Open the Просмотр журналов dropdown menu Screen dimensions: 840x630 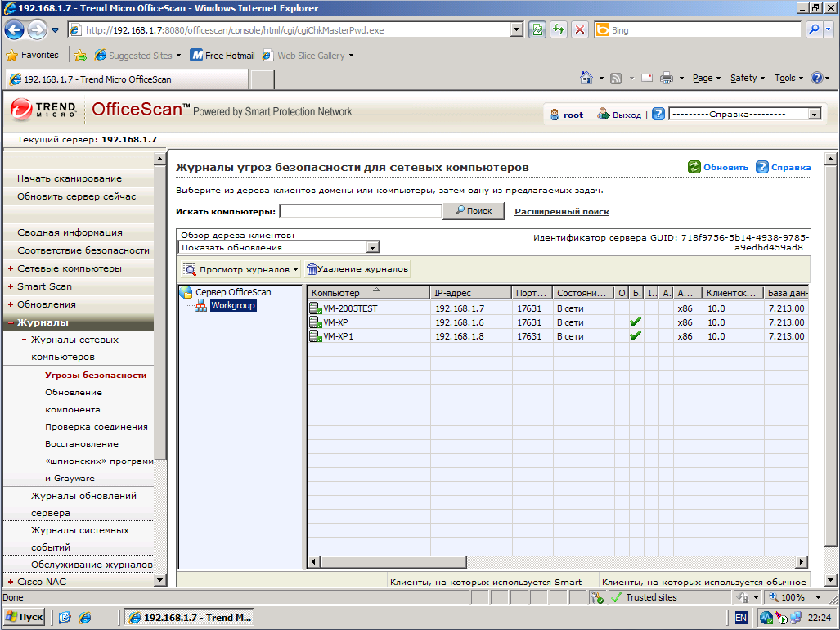241,269
